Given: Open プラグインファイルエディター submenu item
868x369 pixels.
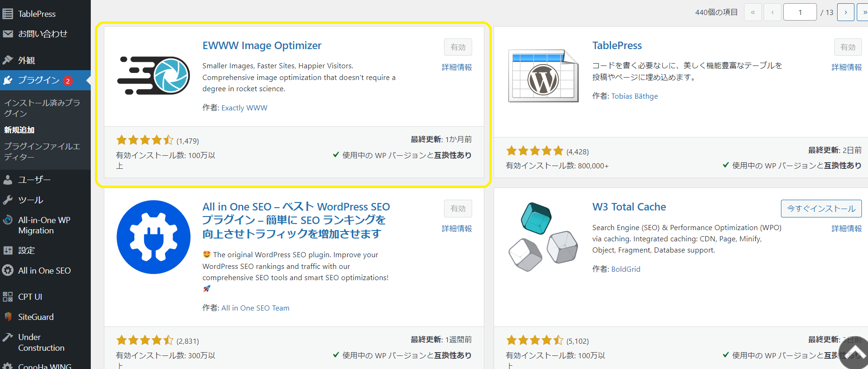Looking at the screenshot, I should [x=42, y=152].
